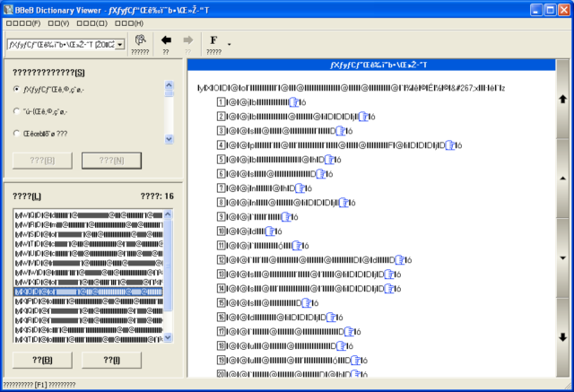Screen dimensions: 574x392
Task: Go back with the left arrow icon
Action: pyautogui.click(x=166, y=39)
